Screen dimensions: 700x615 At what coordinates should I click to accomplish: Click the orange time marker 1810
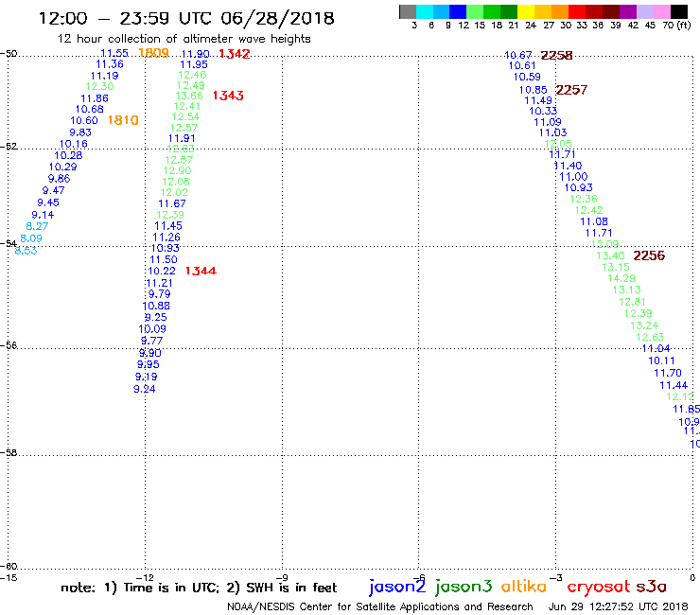pos(123,120)
